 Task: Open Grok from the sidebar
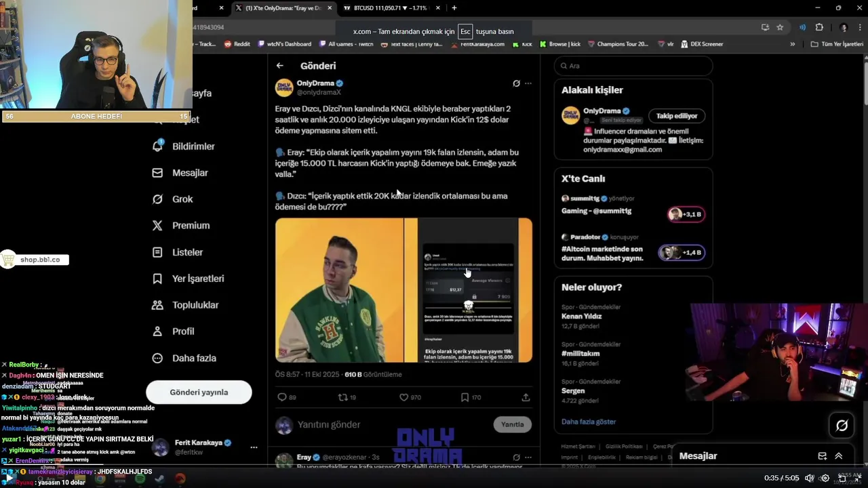(x=173, y=199)
